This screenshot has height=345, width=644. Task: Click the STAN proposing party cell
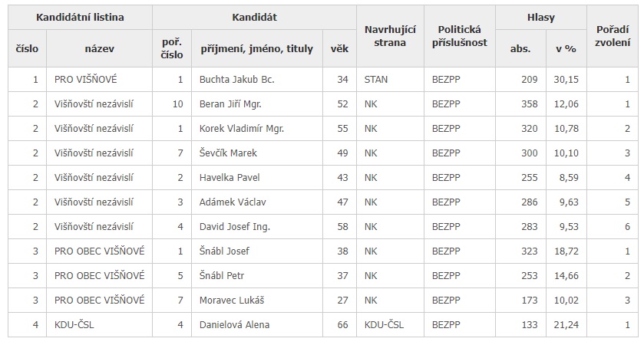tap(390, 80)
